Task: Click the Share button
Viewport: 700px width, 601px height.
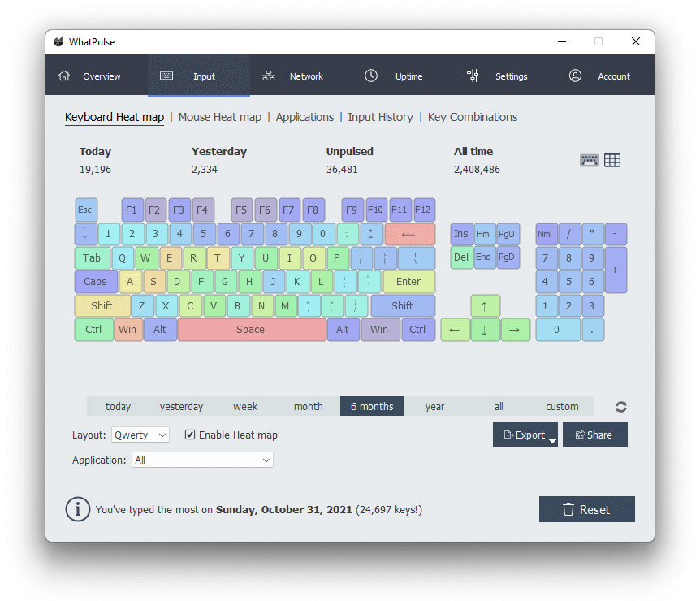Action: pyautogui.click(x=594, y=435)
